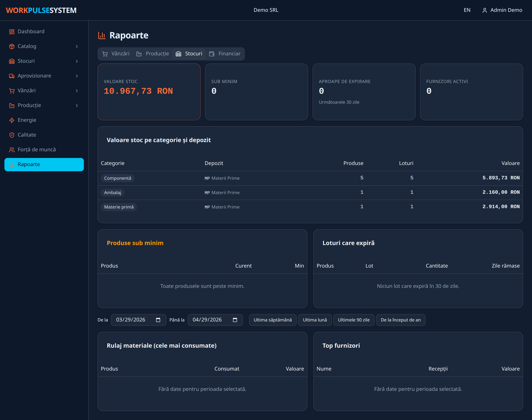Switch to the Vânzări report tab
The width and height of the screenshot is (532, 420).
pyautogui.click(x=116, y=54)
